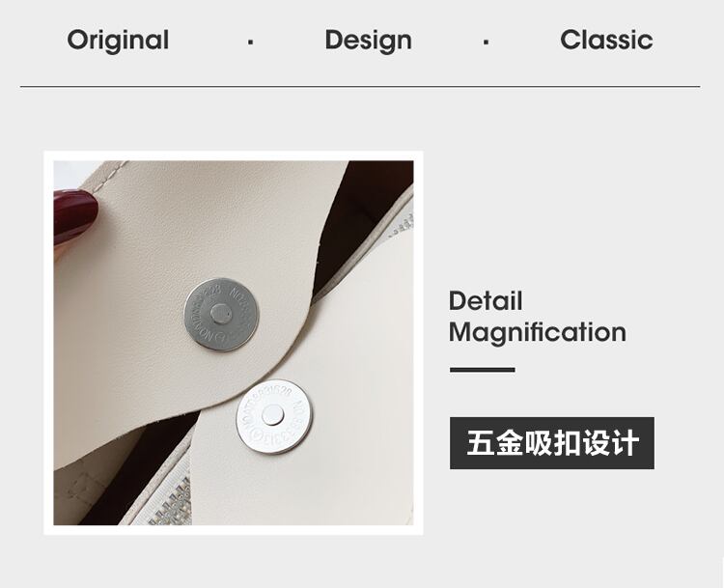Click the zipper teeth at photo bottom
Image resolution: width=724 pixels, height=588 pixels.
point(171,501)
